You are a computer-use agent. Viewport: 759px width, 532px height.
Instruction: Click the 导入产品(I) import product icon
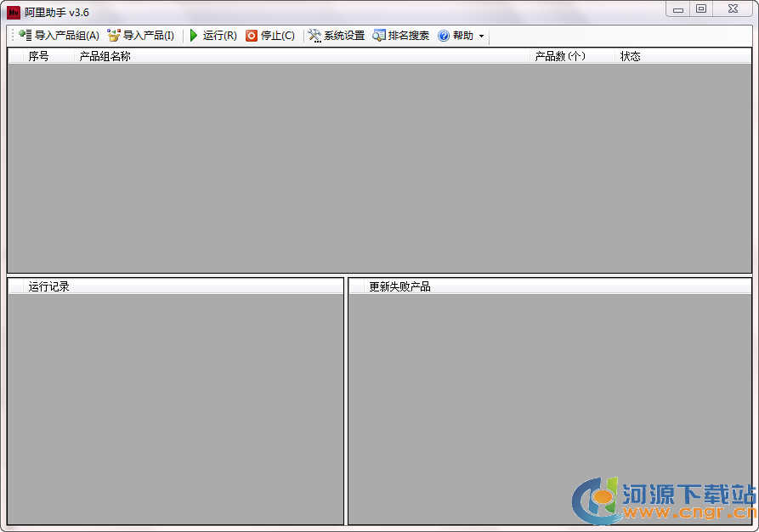click(x=114, y=36)
